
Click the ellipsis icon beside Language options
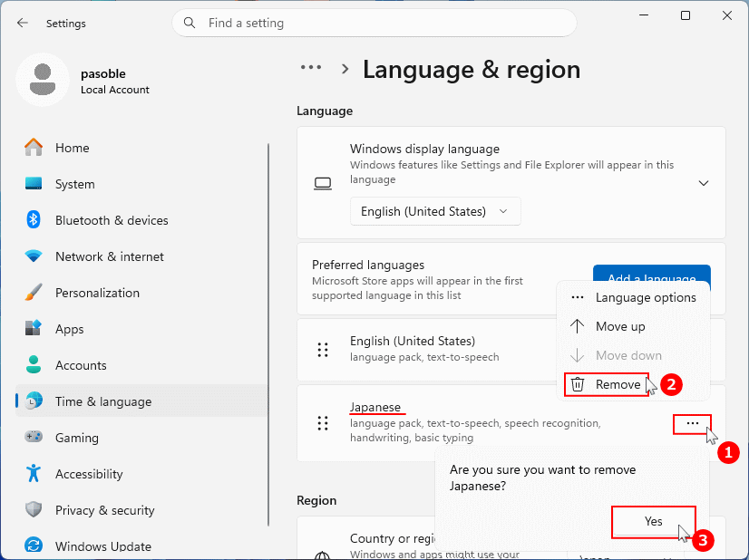tap(577, 297)
